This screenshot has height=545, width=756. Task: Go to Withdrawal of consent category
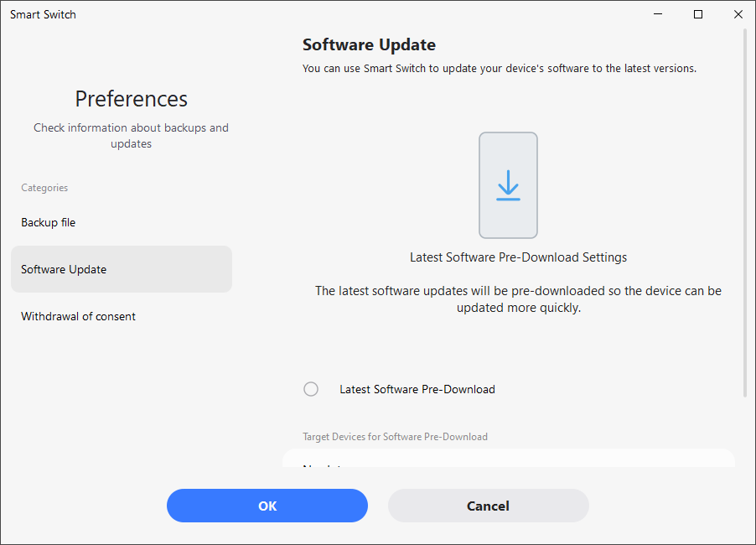79,316
